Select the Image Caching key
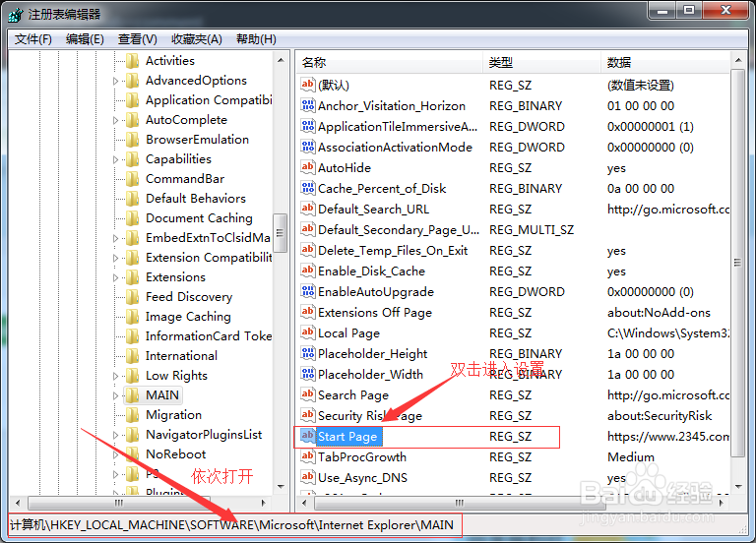756x543 pixels. [188, 317]
